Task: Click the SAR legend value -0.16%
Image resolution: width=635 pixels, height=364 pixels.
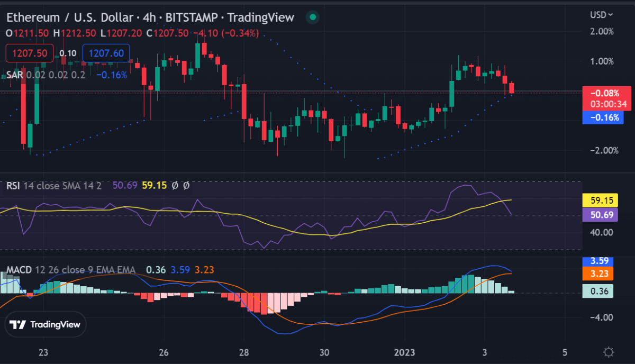Action: tap(112, 75)
